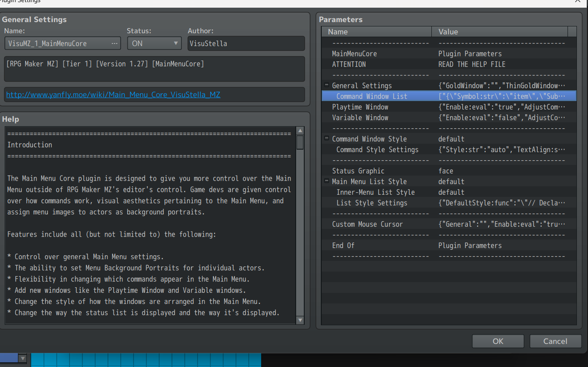Select the Variable Window parameter row
This screenshot has width=588, height=367.
coord(449,118)
